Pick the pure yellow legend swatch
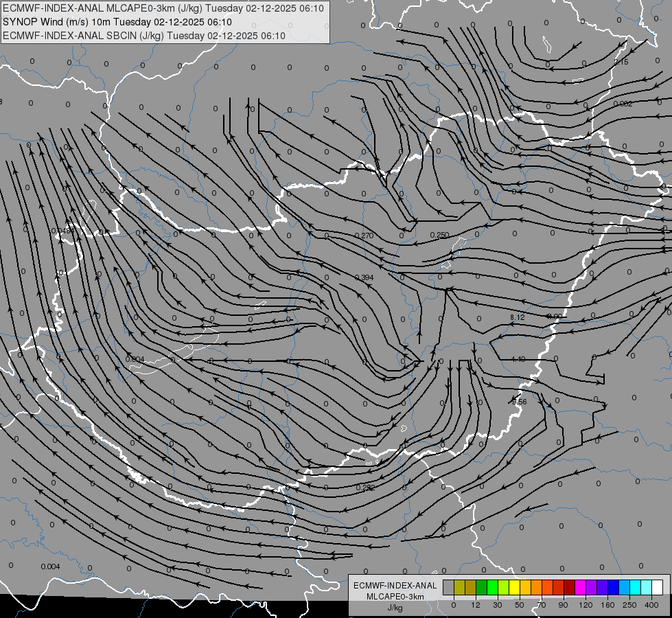Screen dimensions: 672x618 pos(514,588)
